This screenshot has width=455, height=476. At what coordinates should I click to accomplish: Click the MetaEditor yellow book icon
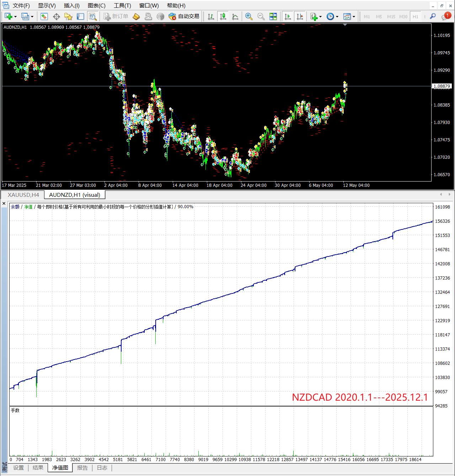(x=136, y=17)
